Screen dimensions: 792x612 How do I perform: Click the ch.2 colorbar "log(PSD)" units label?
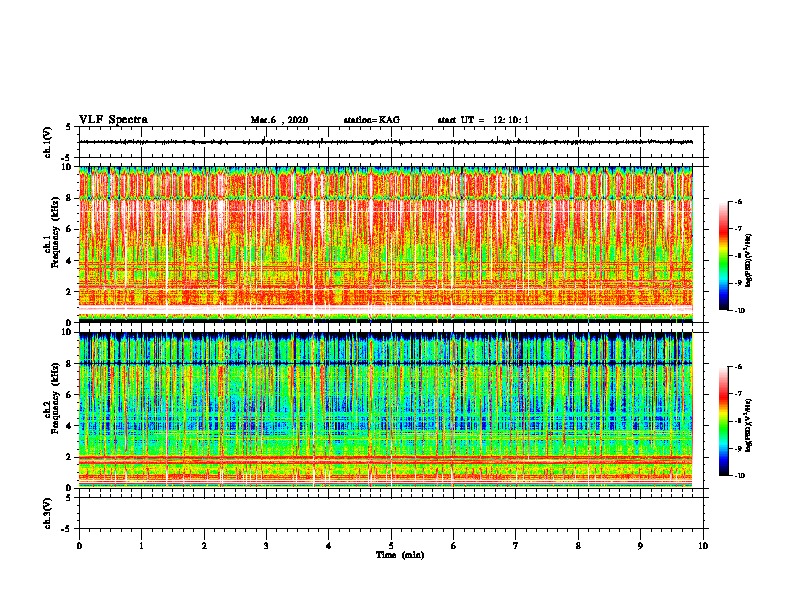pos(749,425)
